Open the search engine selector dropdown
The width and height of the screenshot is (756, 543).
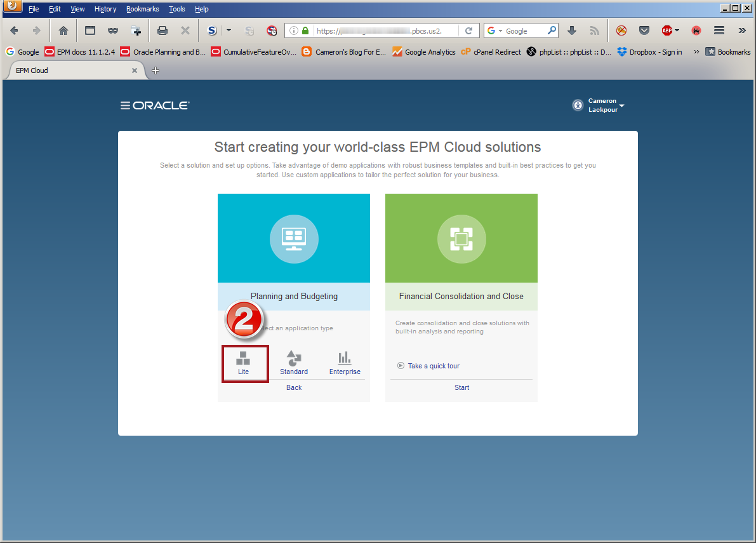[494, 30]
